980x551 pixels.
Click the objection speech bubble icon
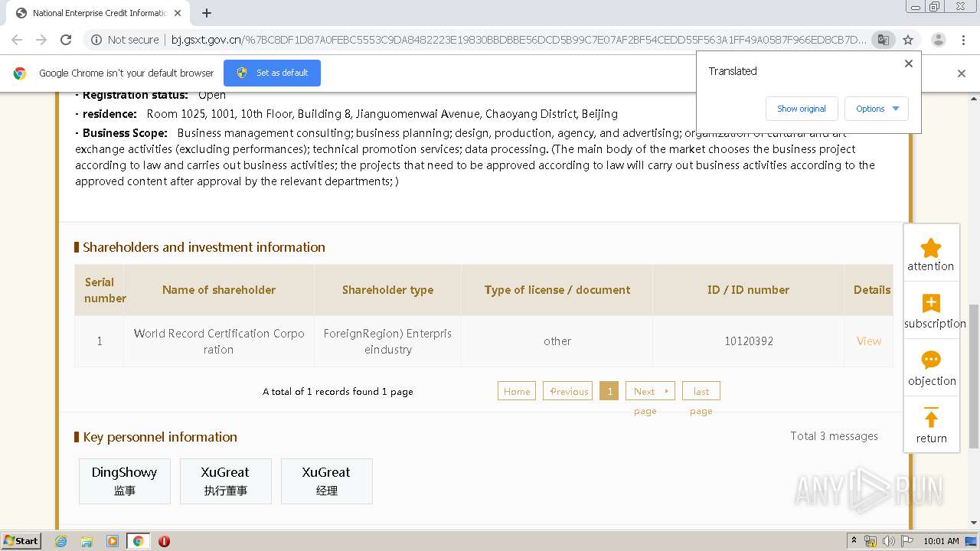930,360
